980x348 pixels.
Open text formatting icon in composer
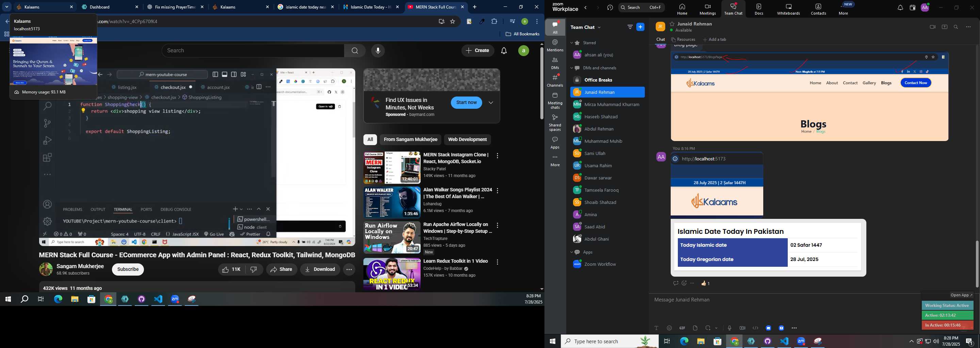coord(656,328)
